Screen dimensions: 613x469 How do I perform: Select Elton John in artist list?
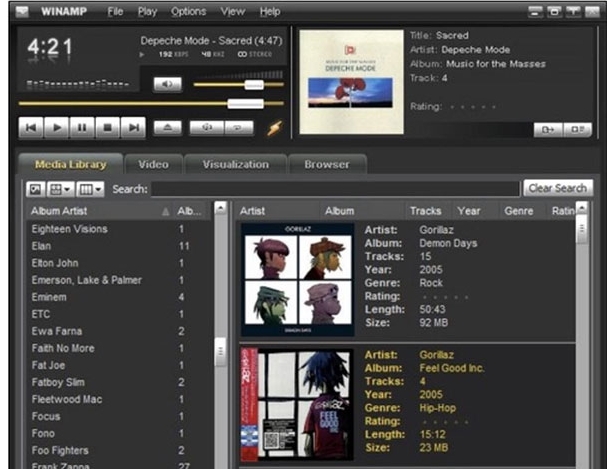(119, 263)
